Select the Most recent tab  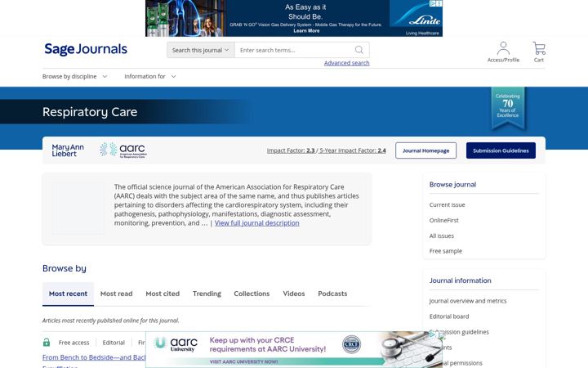(x=68, y=294)
